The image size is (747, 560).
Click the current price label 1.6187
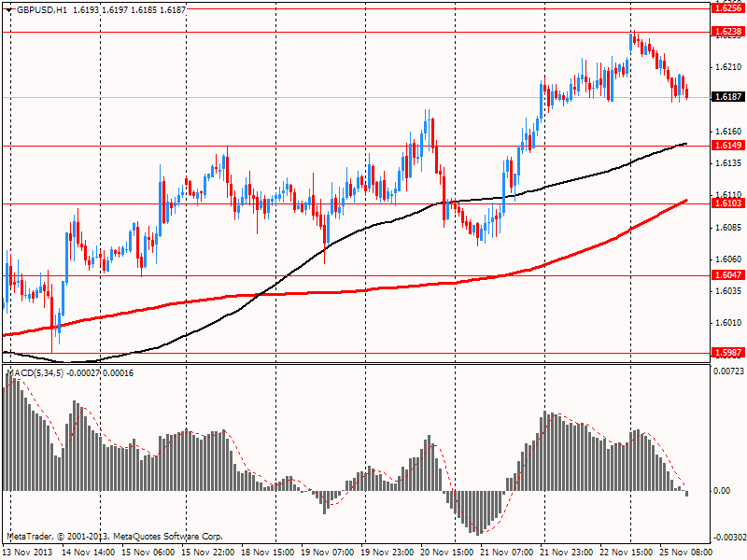click(728, 97)
